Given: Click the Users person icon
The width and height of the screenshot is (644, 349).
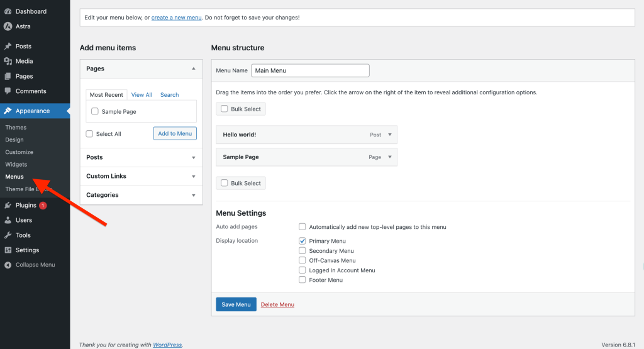Looking at the screenshot, I should 8,221.
